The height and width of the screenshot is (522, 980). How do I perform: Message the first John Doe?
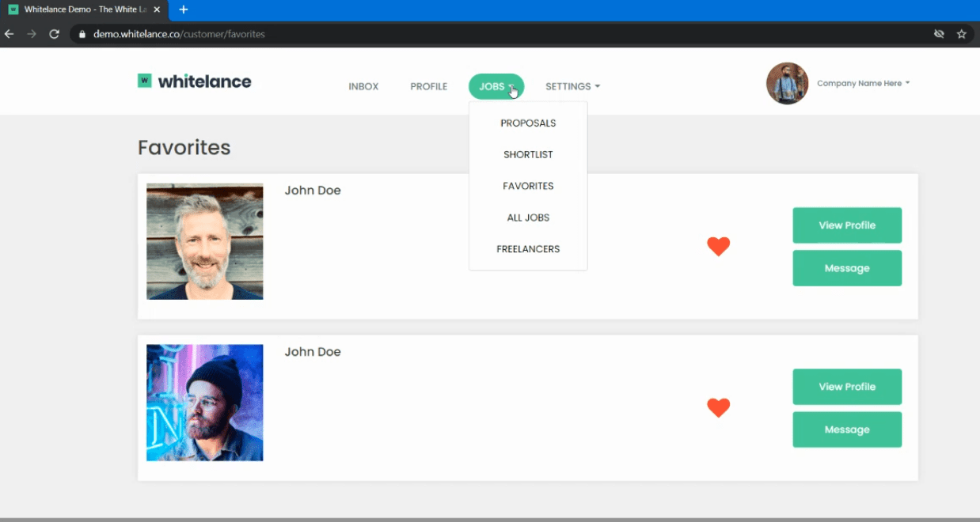click(847, 268)
